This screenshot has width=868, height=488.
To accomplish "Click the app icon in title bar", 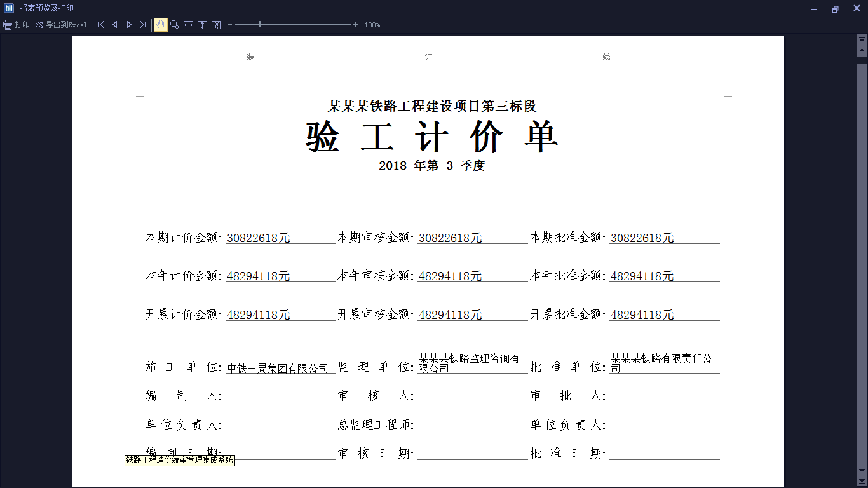I will tap(9, 8).
